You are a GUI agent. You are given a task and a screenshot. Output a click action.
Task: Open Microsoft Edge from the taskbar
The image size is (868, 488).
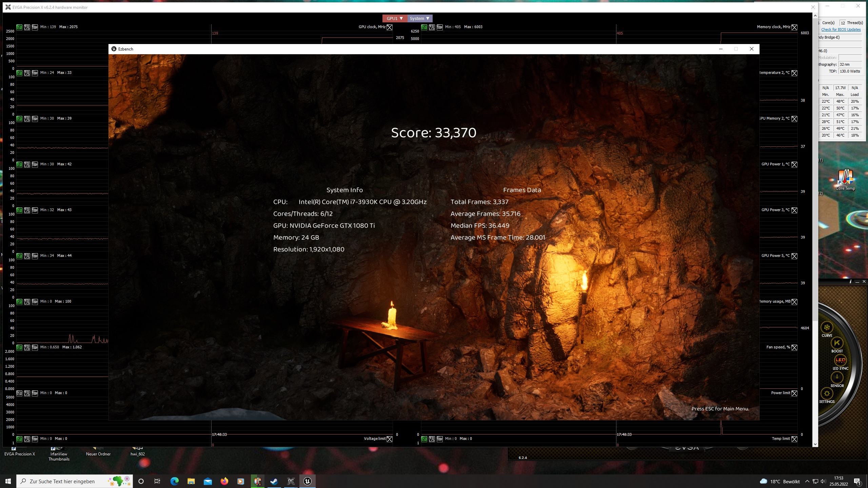pos(174,481)
